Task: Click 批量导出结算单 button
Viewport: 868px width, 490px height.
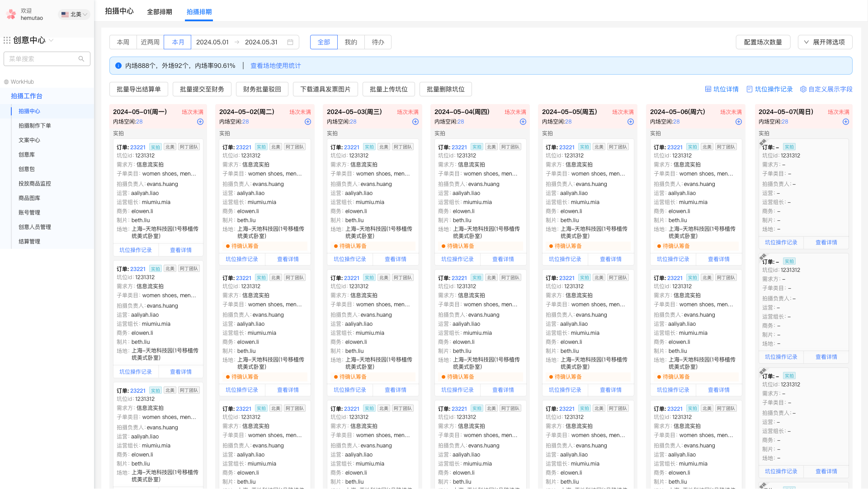Action: [139, 89]
